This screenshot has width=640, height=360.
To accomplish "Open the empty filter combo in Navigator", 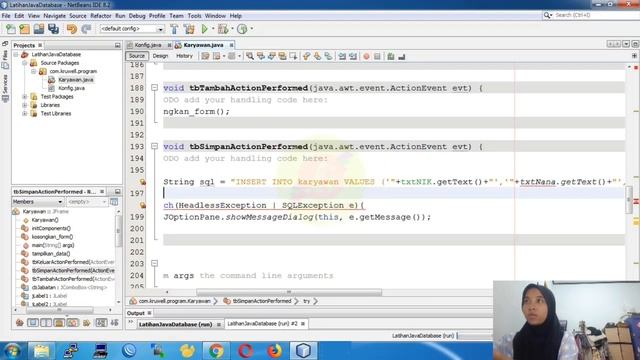I will 87,202.
